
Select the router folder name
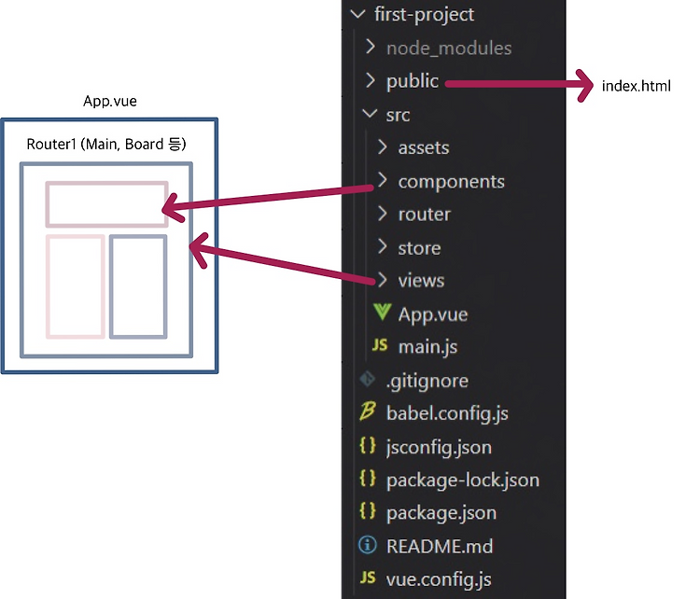click(x=424, y=215)
